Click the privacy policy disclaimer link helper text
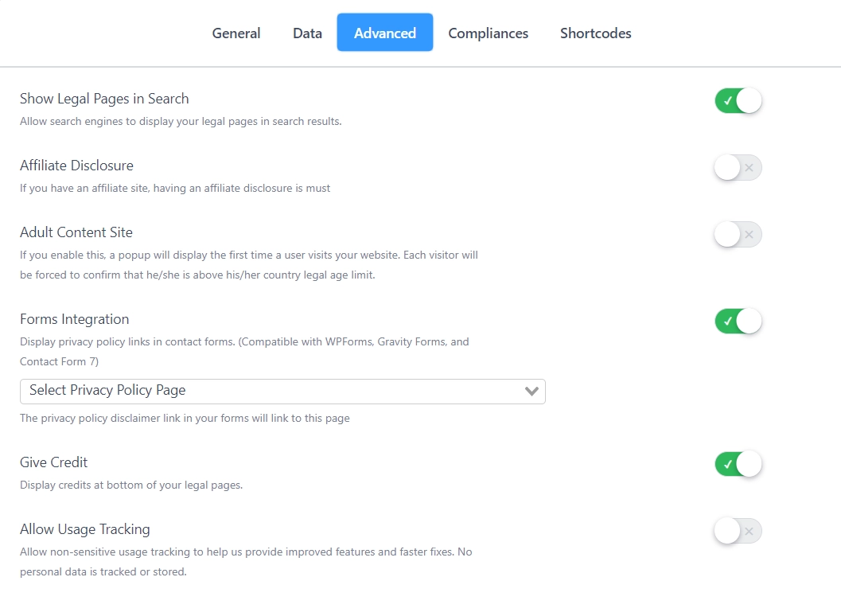This screenshot has width=841, height=616. pos(185,418)
